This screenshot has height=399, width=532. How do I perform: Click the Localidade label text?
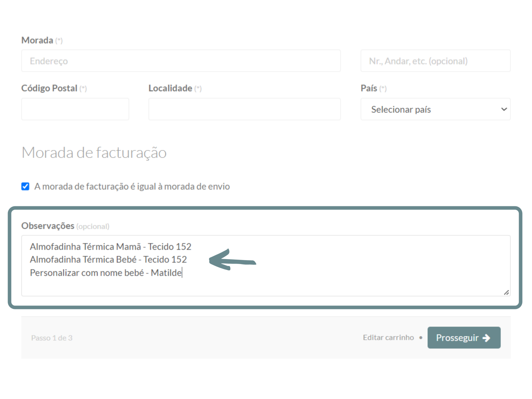coord(170,88)
